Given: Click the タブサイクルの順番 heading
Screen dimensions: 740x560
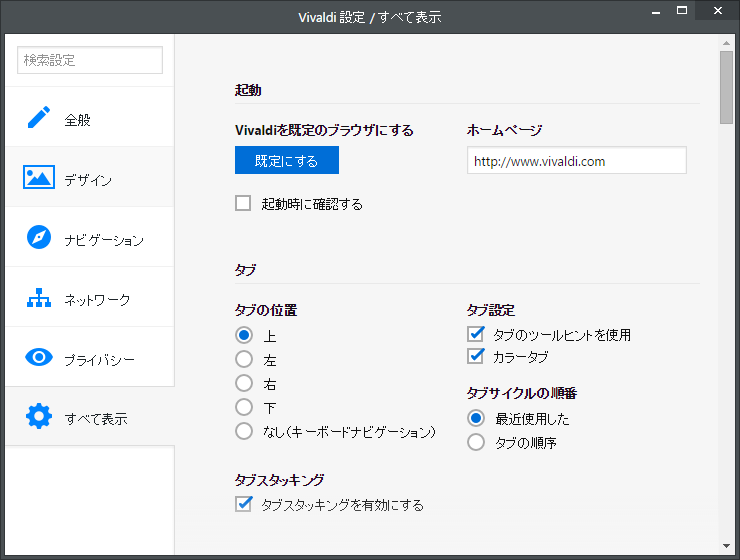Looking at the screenshot, I should coord(522,393).
